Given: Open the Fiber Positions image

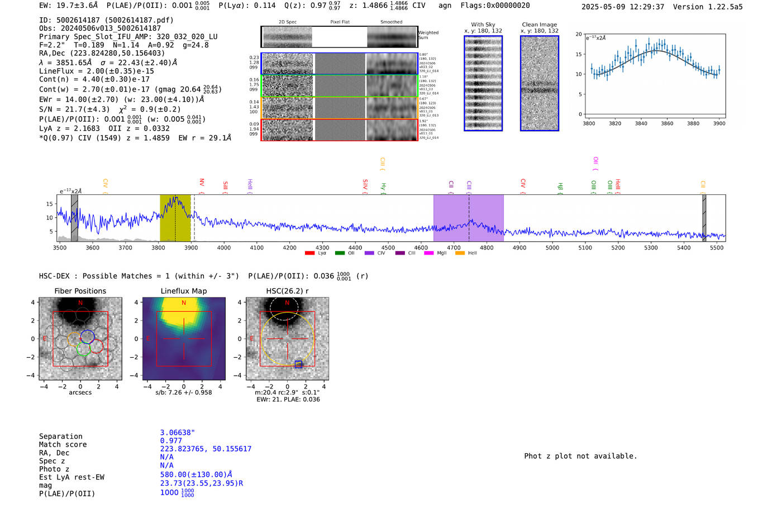Looking at the screenshot, I should pos(80,339).
